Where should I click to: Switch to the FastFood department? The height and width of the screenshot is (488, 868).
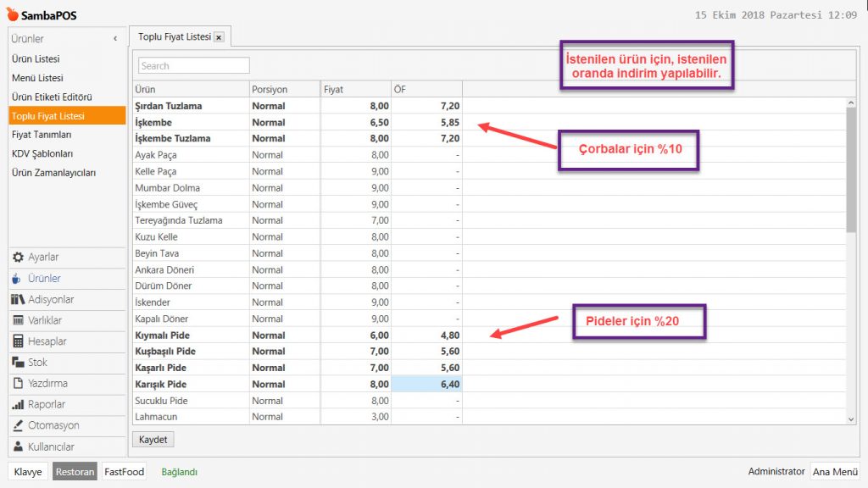tap(124, 472)
